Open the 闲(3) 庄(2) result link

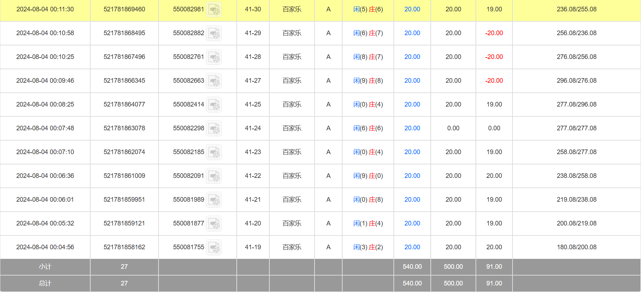[x=368, y=247]
